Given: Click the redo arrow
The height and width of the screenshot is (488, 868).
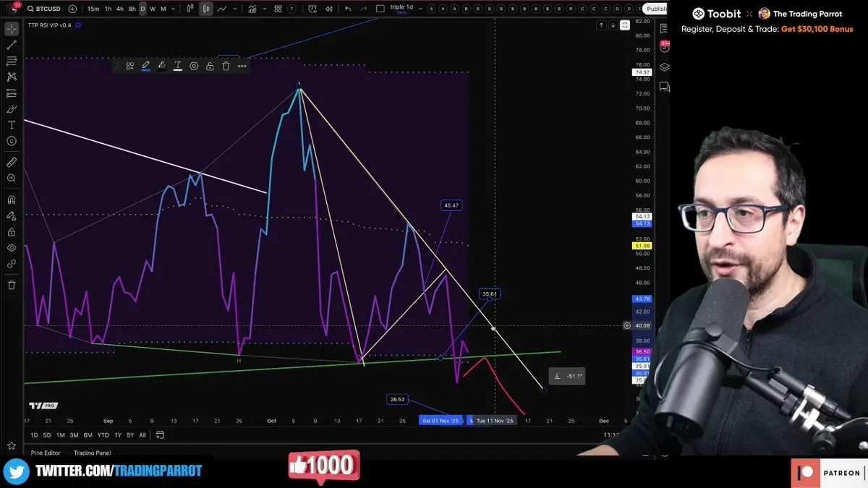Looking at the screenshot, I should pyautogui.click(x=364, y=9).
